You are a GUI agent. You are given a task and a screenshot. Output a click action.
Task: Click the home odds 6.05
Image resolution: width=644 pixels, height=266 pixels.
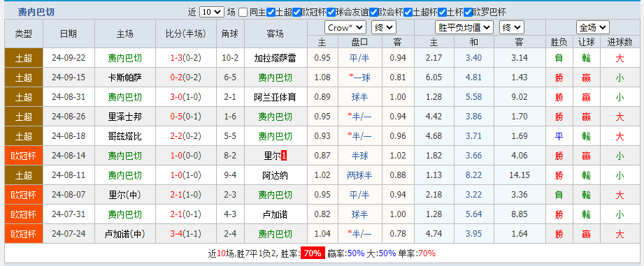(434, 77)
